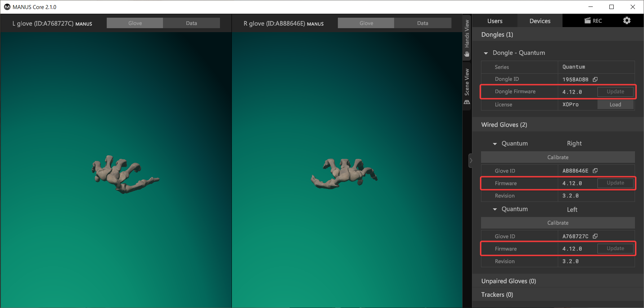Switch to the Users tab
The width and height of the screenshot is (644, 308).
point(495,21)
